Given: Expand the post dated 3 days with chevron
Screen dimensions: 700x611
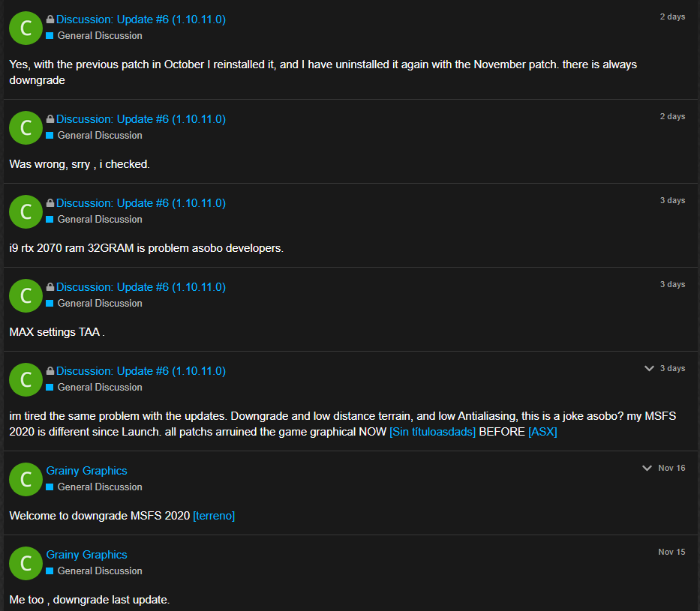Looking at the screenshot, I should click(x=649, y=368).
